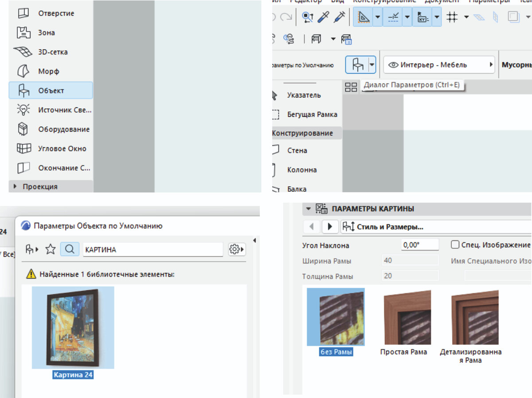The width and height of the screenshot is (532, 398).
Task: Go to the next parameter page arrow
Action: [x=329, y=227]
